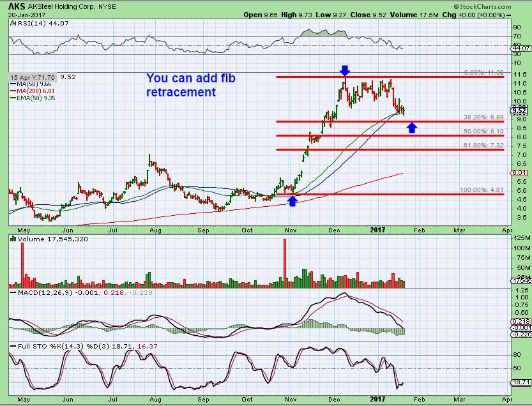Click the Low 9.27 value
This screenshot has height=406, width=532.
[x=331, y=15]
